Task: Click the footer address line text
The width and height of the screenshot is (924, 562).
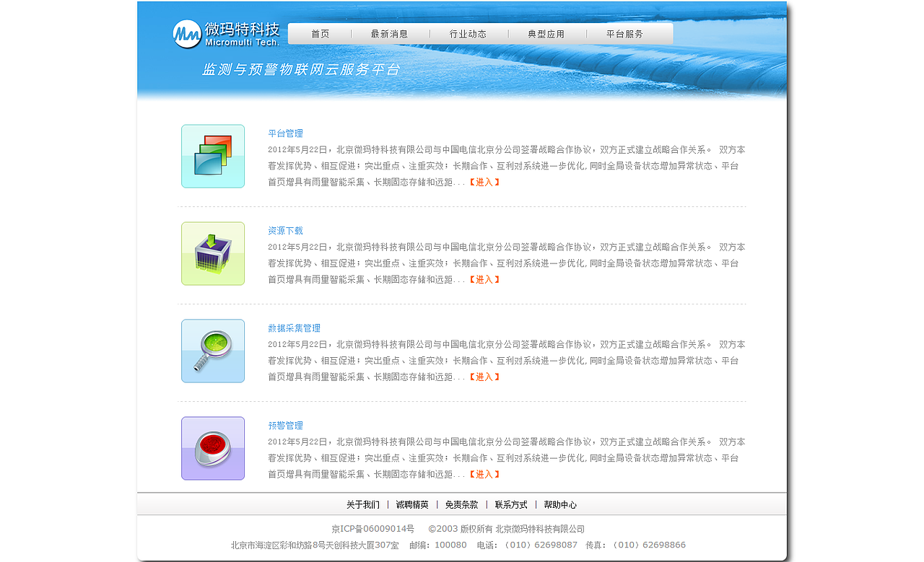Action: click(x=458, y=545)
